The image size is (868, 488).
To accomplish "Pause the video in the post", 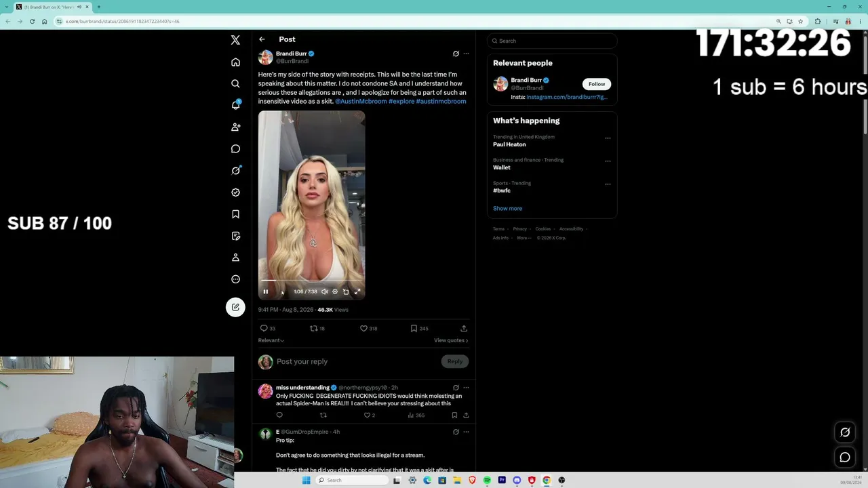I will [266, 291].
